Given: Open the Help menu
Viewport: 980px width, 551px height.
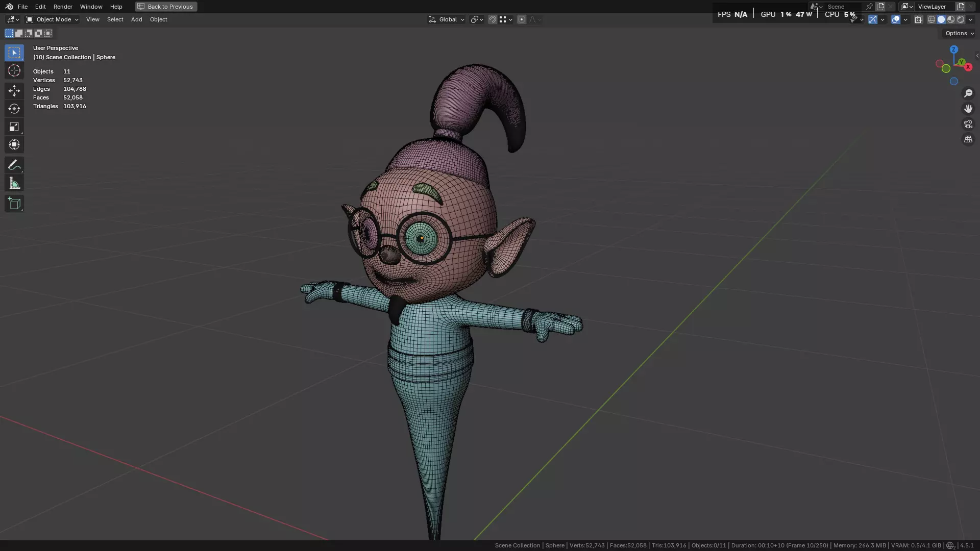Looking at the screenshot, I should (x=116, y=7).
